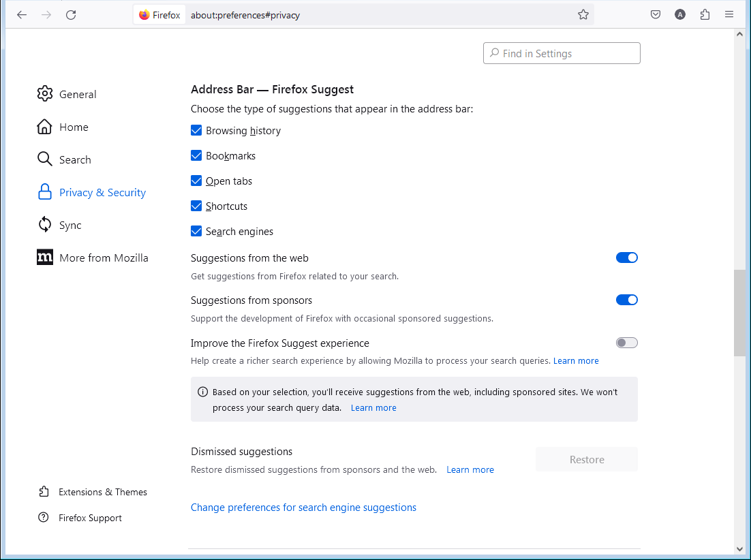Reload the current page
The image size is (751, 560).
(71, 15)
